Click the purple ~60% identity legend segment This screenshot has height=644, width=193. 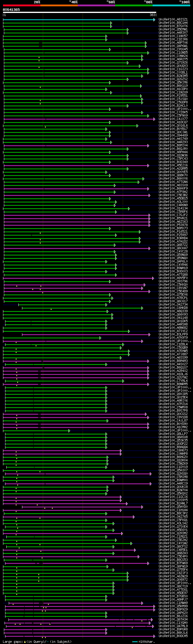[x=96, y=5]
